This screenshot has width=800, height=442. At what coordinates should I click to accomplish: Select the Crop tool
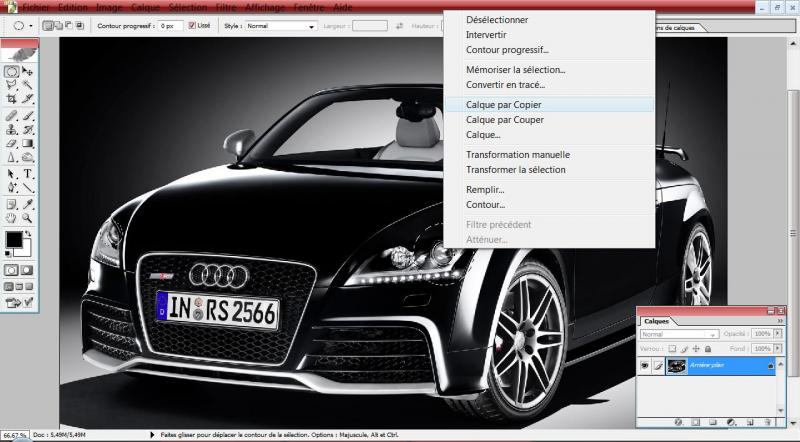tap(11, 99)
